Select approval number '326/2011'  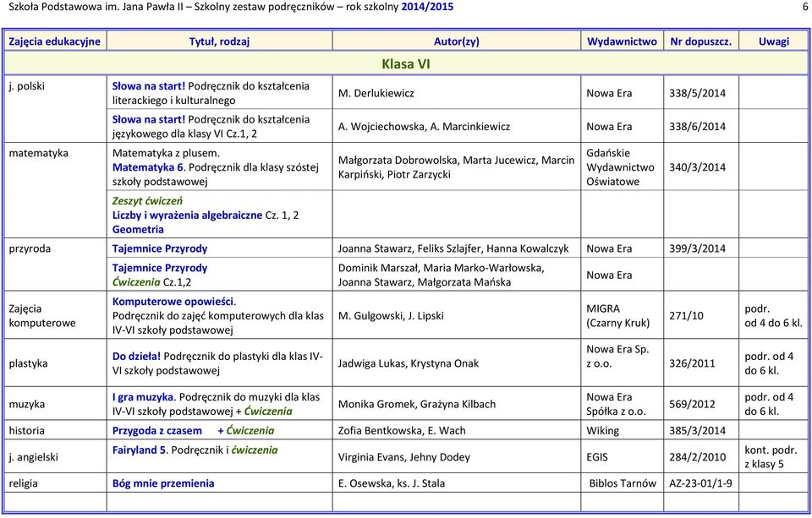click(x=692, y=364)
